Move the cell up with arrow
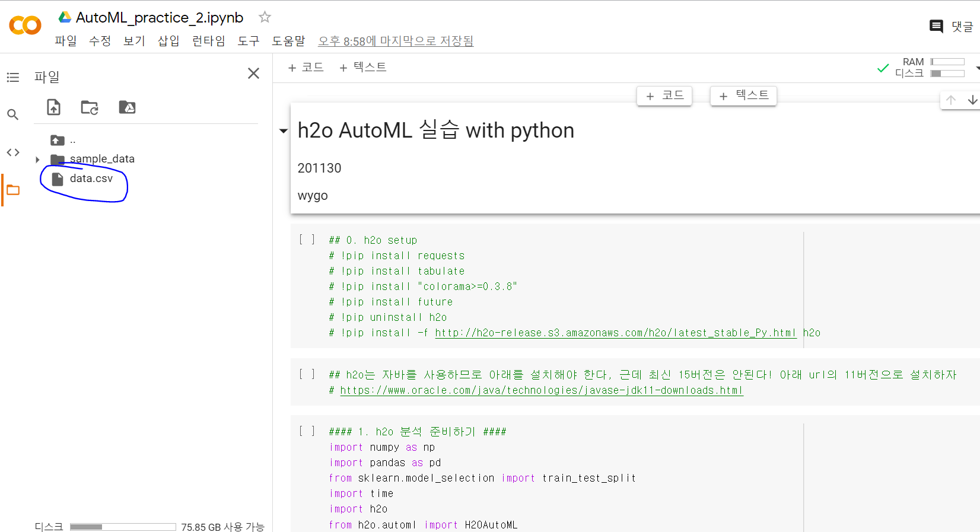Viewport: 980px width, 532px height. point(951,100)
